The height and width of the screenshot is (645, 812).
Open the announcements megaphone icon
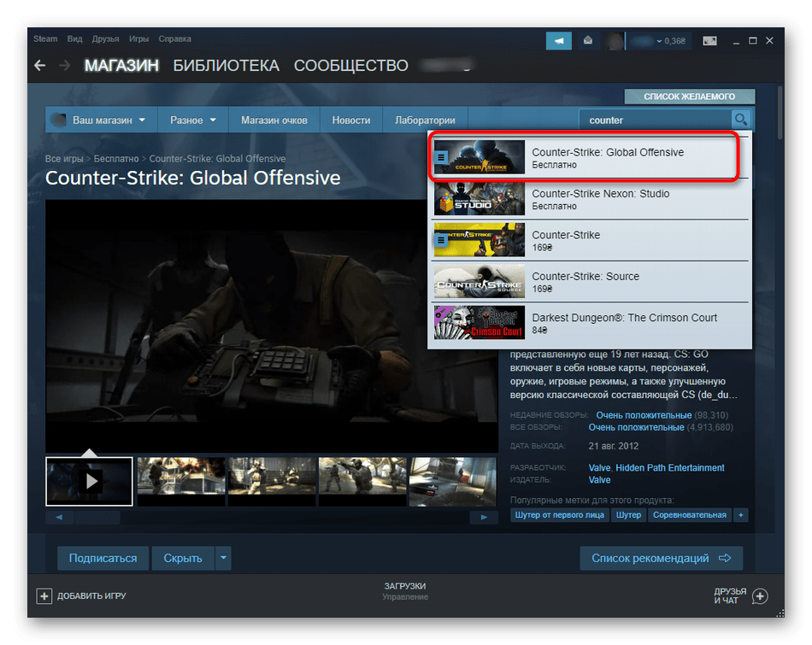tap(559, 40)
